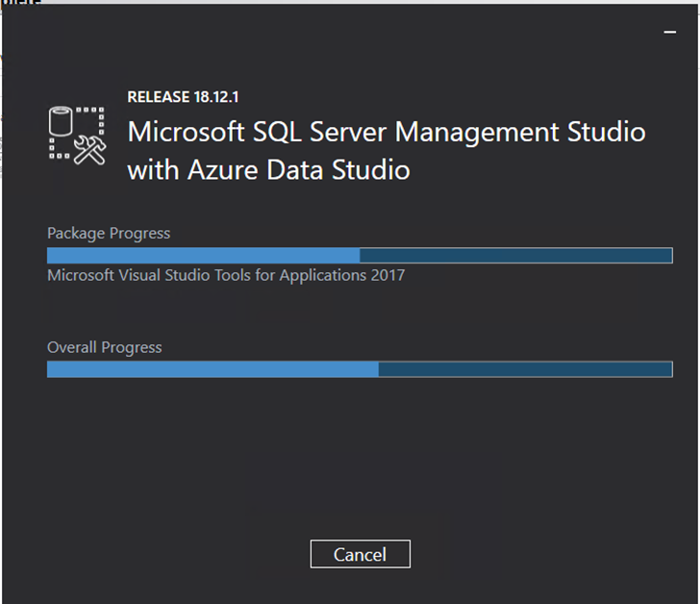This screenshot has width=700, height=604.
Task: Click the Visual Studio Tools for Applications 2017 text
Action: [226, 276]
